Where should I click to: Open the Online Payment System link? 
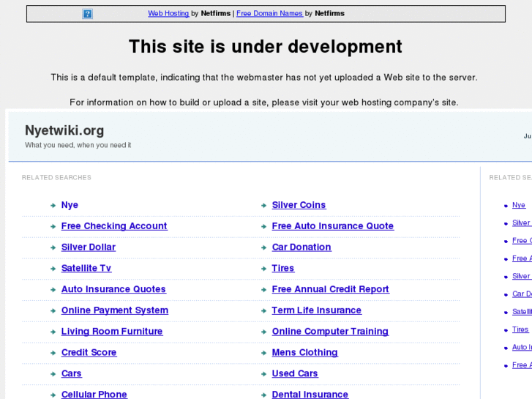(115, 310)
